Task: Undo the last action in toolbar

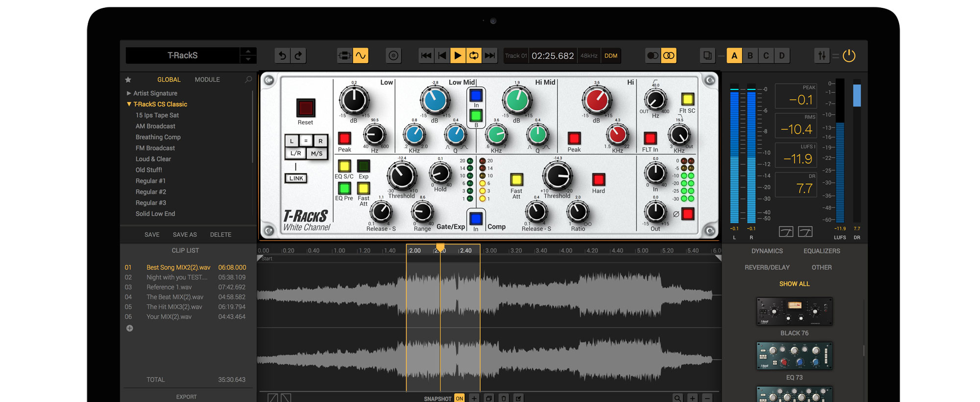Action: pos(282,56)
